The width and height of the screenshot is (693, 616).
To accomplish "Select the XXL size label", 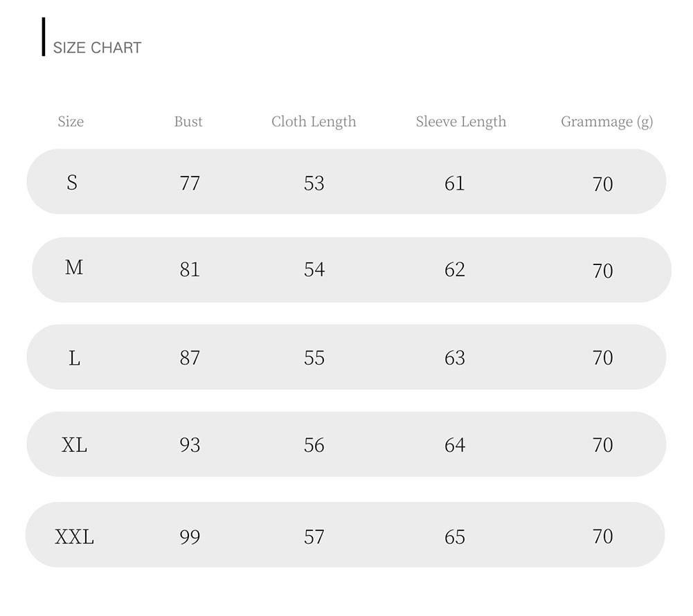I will click(74, 536).
